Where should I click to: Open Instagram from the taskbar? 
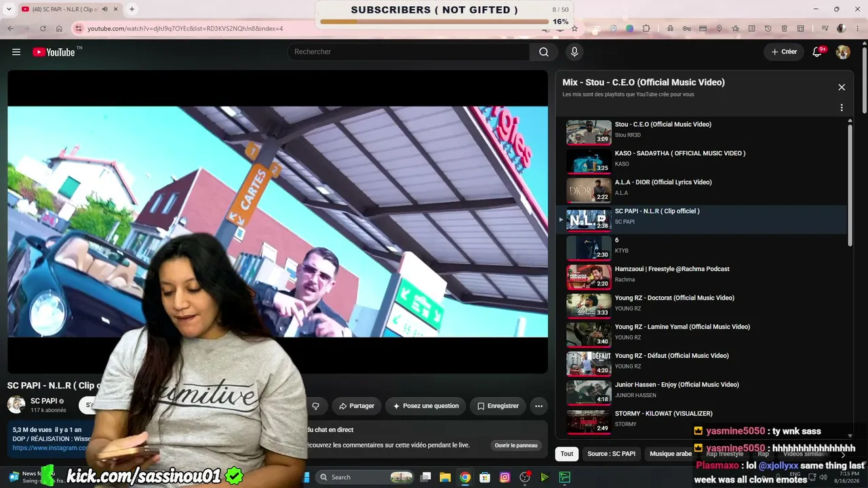(505, 477)
